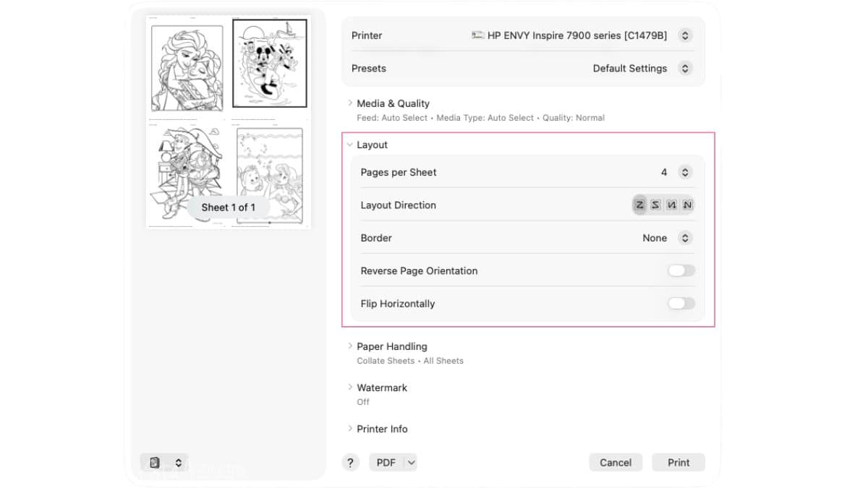This screenshot has height=488, width=868.
Task: Open the PDF options dropdown arrow
Action: tap(411, 463)
